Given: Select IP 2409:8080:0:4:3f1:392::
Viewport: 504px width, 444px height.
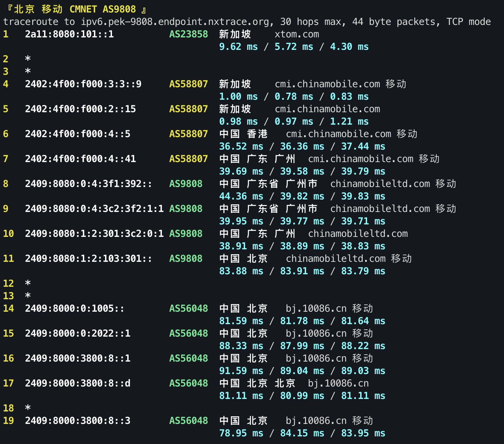Looking at the screenshot, I should [x=89, y=184].
